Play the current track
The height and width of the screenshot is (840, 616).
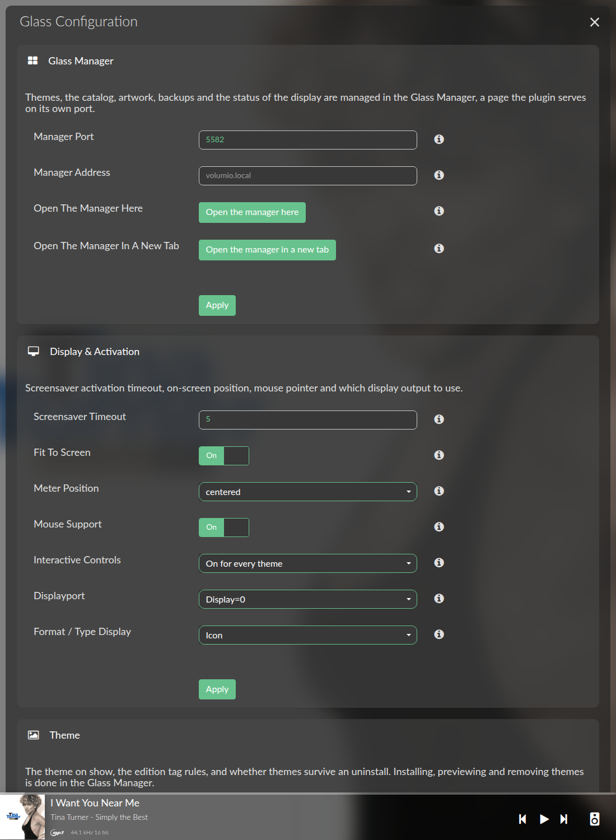(x=544, y=819)
